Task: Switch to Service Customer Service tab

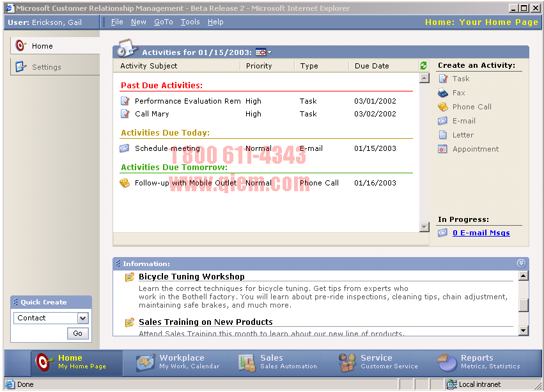Action: (378, 363)
